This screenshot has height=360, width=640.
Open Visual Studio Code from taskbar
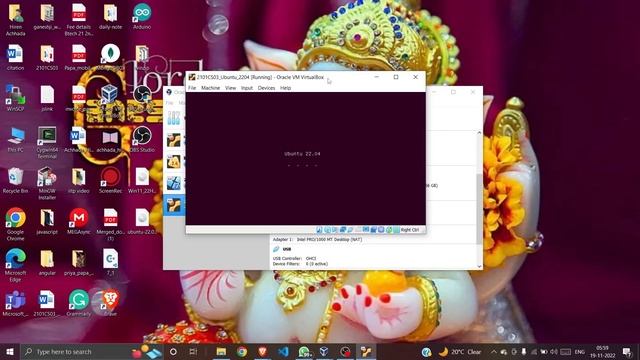283,351
